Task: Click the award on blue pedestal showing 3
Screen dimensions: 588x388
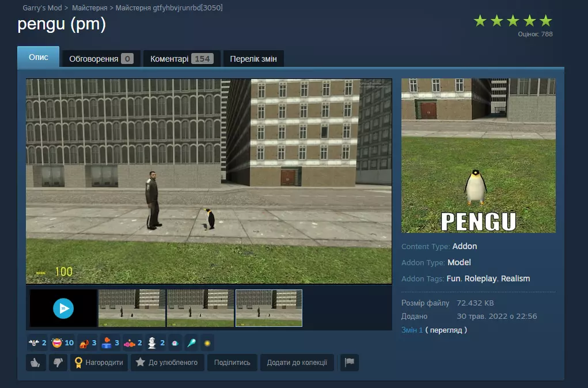Action: [x=110, y=342]
